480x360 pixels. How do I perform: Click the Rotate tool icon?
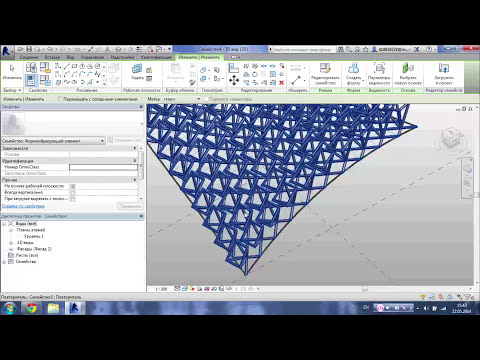255,74
